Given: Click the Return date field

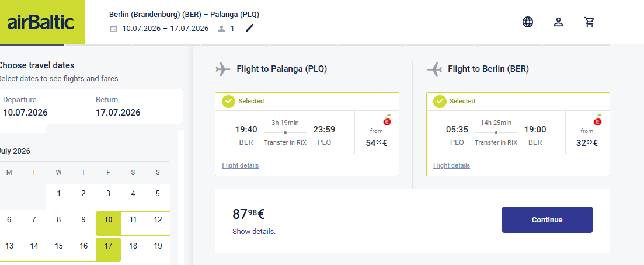Looking at the screenshot, I should click(x=137, y=106).
